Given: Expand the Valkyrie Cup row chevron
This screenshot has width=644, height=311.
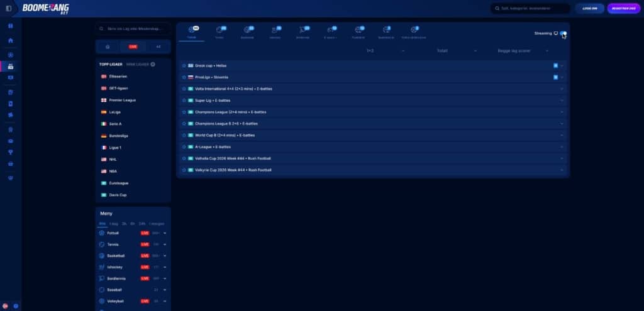Looking at the screenshot, I should (562, 170).
